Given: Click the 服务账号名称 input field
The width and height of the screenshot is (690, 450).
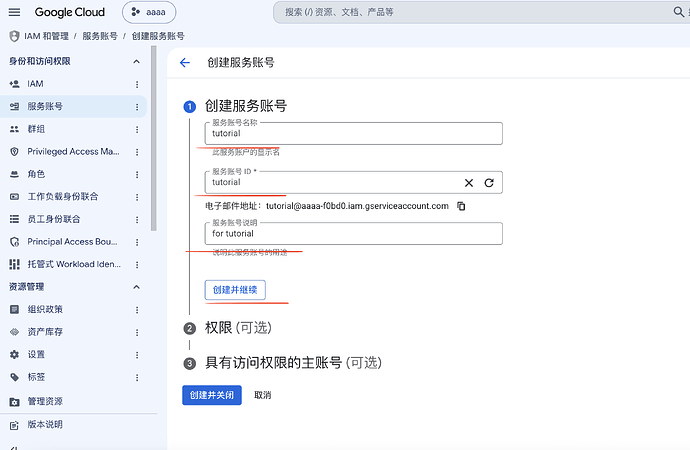Looking at the screenshot, I should coord(353,133).
